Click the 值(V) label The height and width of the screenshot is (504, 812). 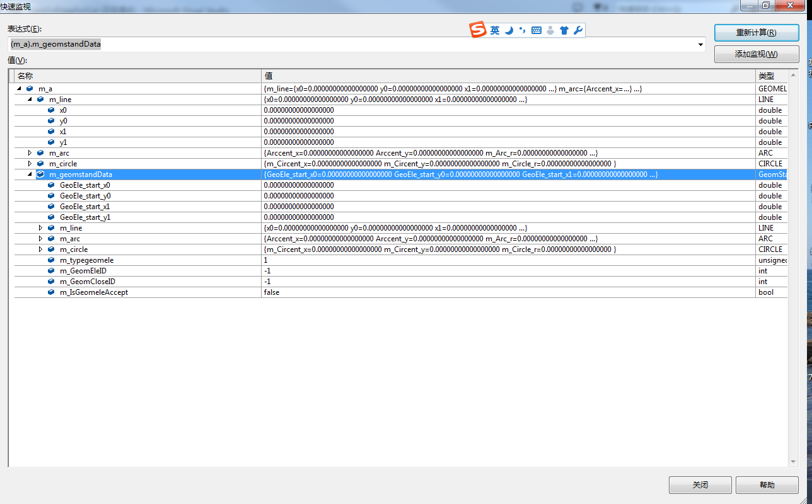click(x=17, y=60)
